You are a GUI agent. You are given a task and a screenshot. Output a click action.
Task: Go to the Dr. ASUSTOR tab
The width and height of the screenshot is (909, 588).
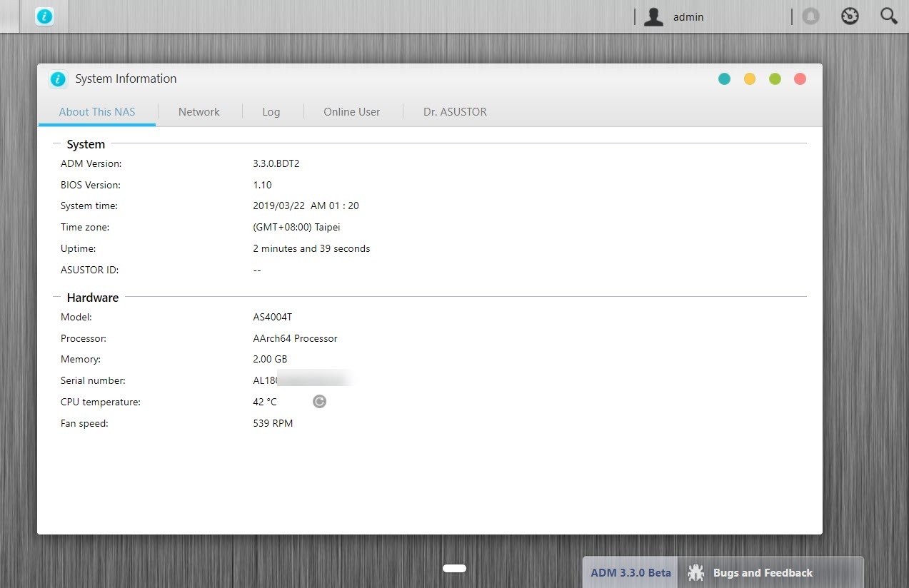pos(455,112)
